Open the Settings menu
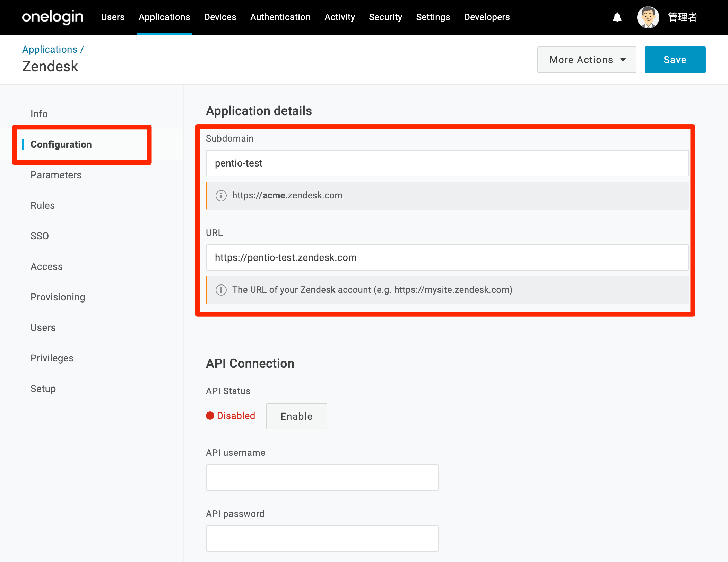Image resolution: width=728 pixels, height=562 pixels. 433,17
